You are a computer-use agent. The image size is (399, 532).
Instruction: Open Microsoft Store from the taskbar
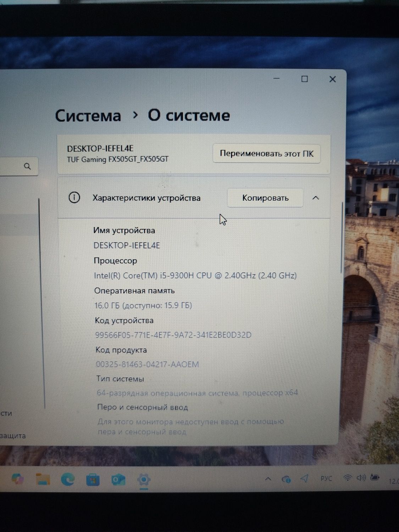pyautogui.click(x=93, y=480)
